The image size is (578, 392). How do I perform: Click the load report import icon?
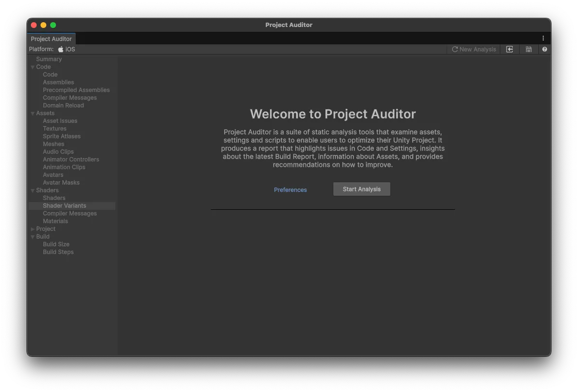pos(509,49)
